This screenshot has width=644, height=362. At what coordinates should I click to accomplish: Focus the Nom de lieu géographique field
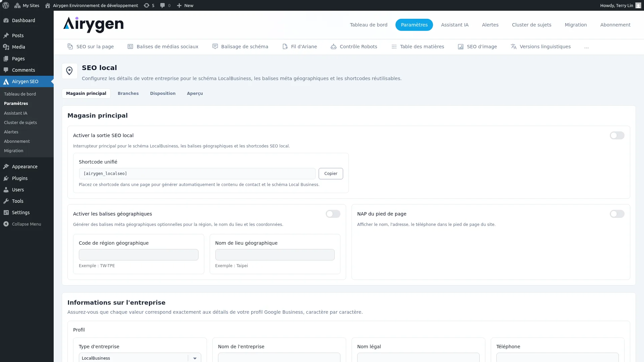pyautogui.click(x=275, y=255)
